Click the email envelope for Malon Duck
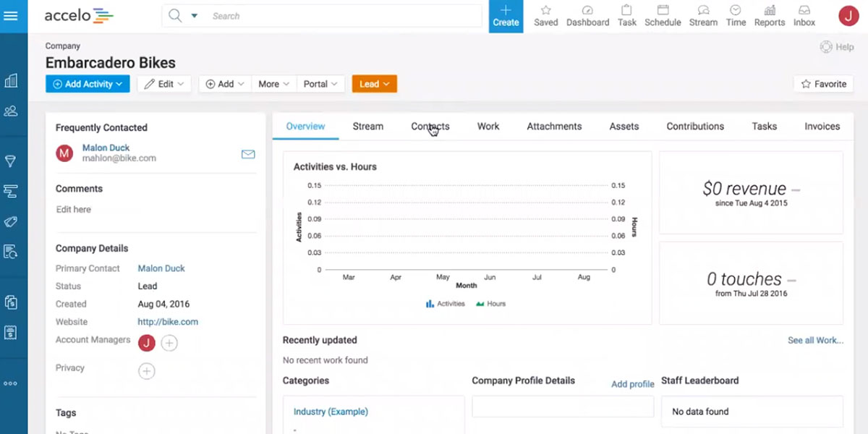 coord(248,154)
